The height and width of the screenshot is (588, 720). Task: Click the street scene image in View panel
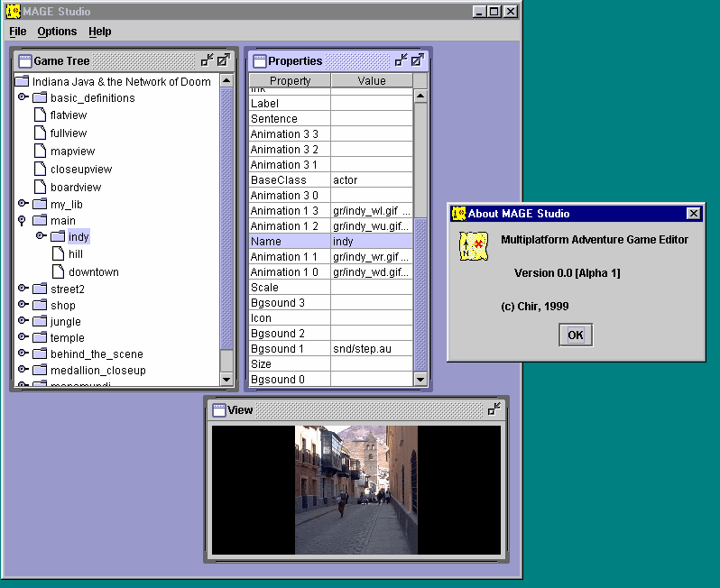[356, 490]
